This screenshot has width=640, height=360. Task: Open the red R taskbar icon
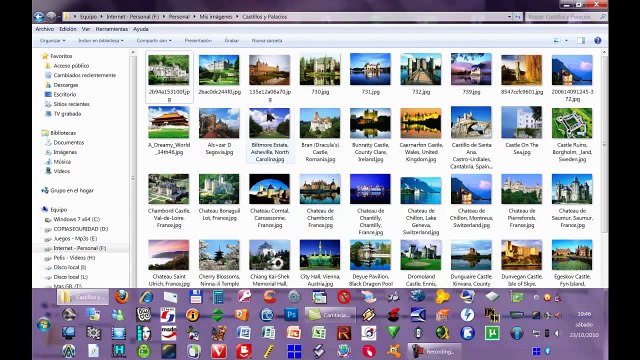click(344, 333)
